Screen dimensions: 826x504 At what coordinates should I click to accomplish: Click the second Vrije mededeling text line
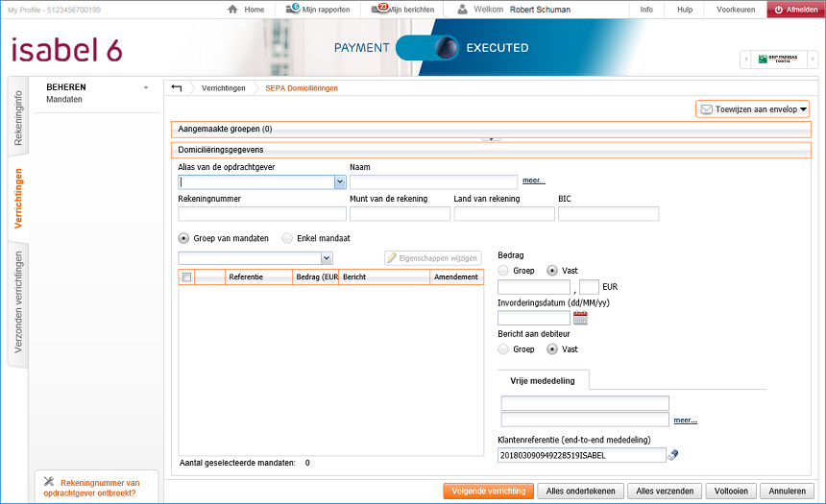(585, 420)
